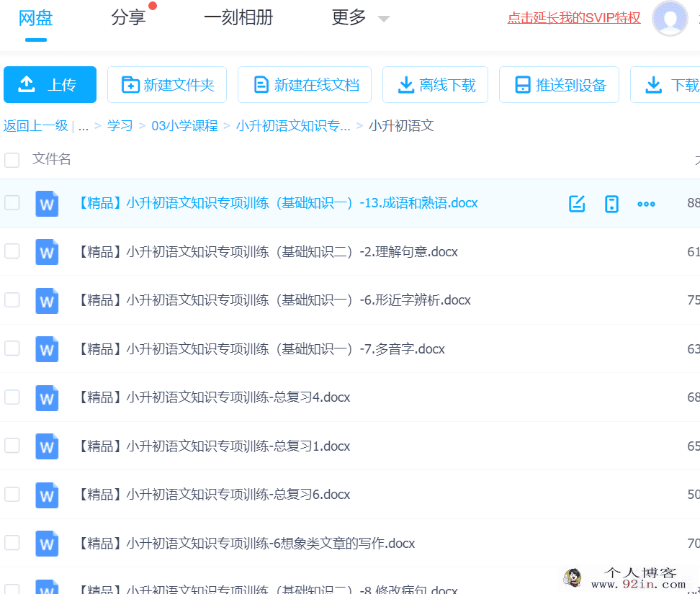This screenshot has width=700, height=594.
Task: Open file 6.形近字辨析.docx
Action: pyautogui.click(x=275, y=300)
